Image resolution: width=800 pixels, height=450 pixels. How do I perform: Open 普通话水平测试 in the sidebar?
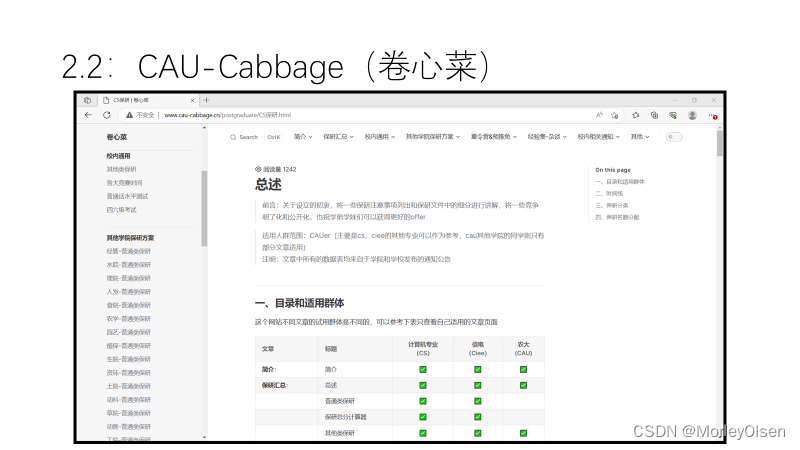tap(127, 196)
